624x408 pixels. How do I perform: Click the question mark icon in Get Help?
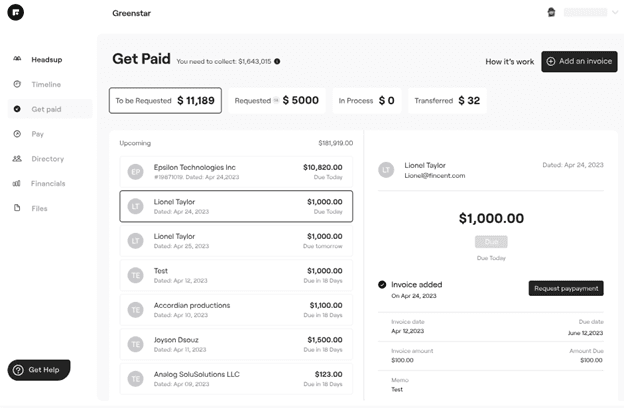[18, 370]
